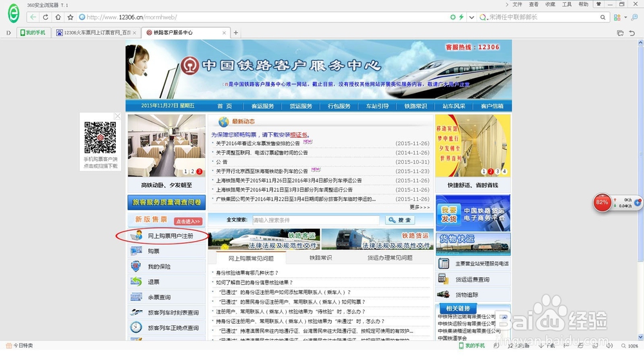Select 行包服务 in site navigation
This screenshot has width=644, height=363.
pyautogui.click(x=339, y=106)
